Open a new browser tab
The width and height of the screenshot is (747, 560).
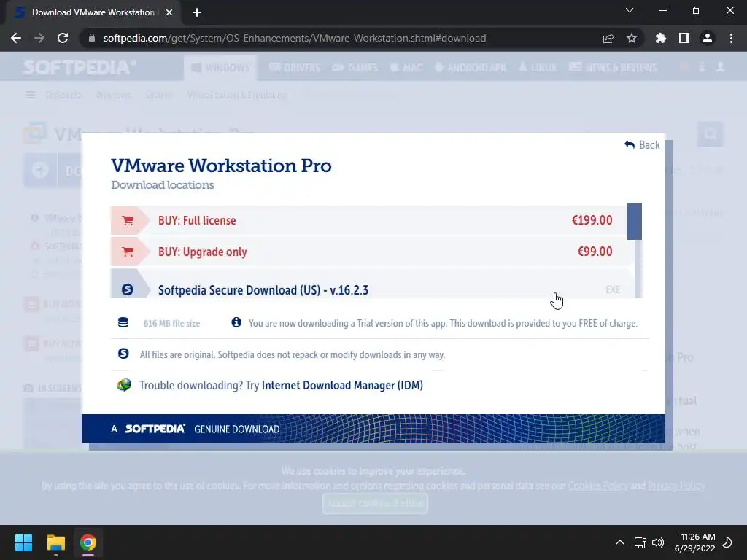(197, 12)
